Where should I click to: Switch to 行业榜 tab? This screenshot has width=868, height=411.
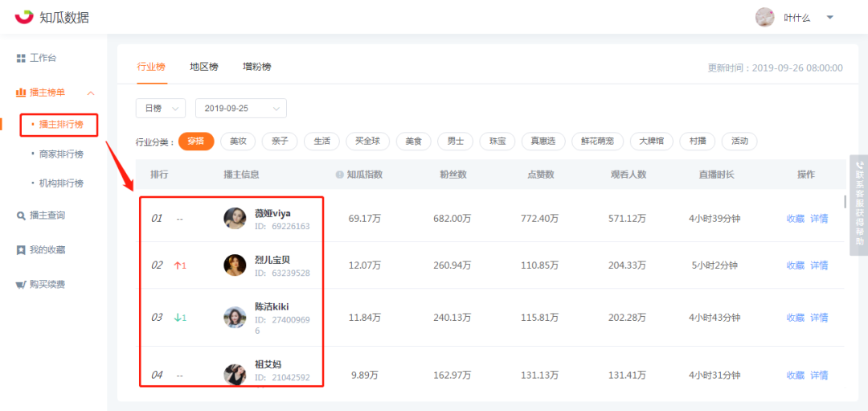coord(151,67)
